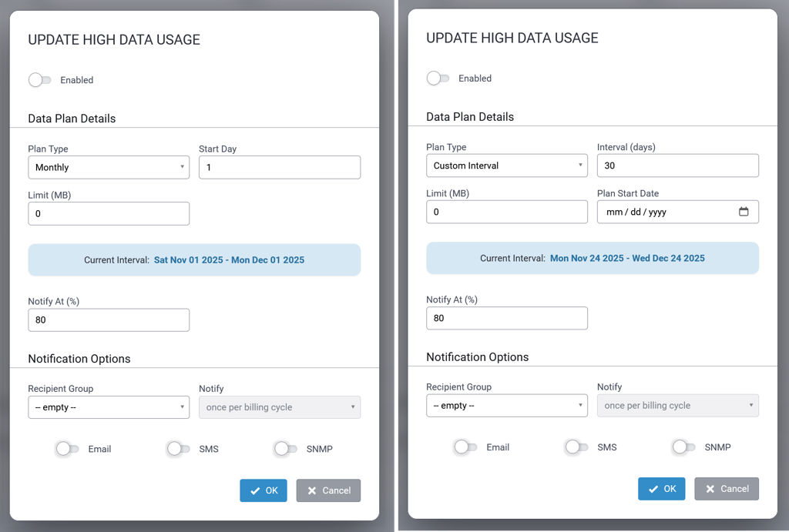789x532 pixels.
Task: Switch on SNMP in the Custom Interval dialog
Action: 683,447
